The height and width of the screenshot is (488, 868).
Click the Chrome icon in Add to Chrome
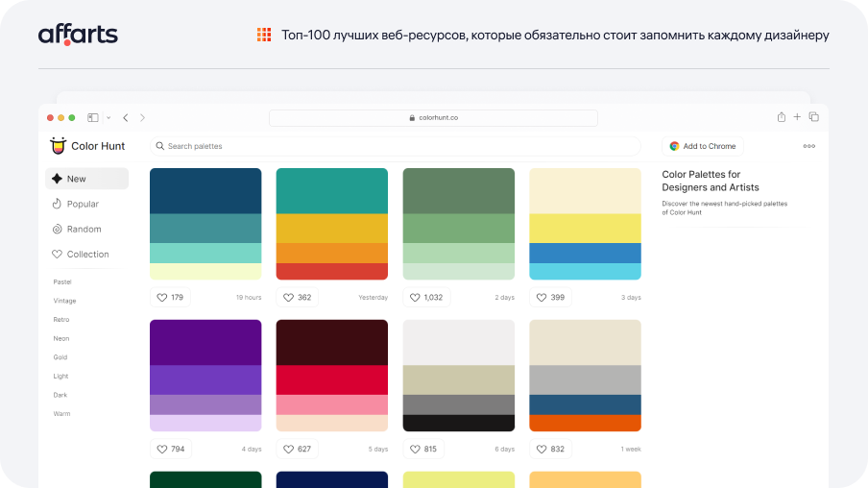pos(674,146)
